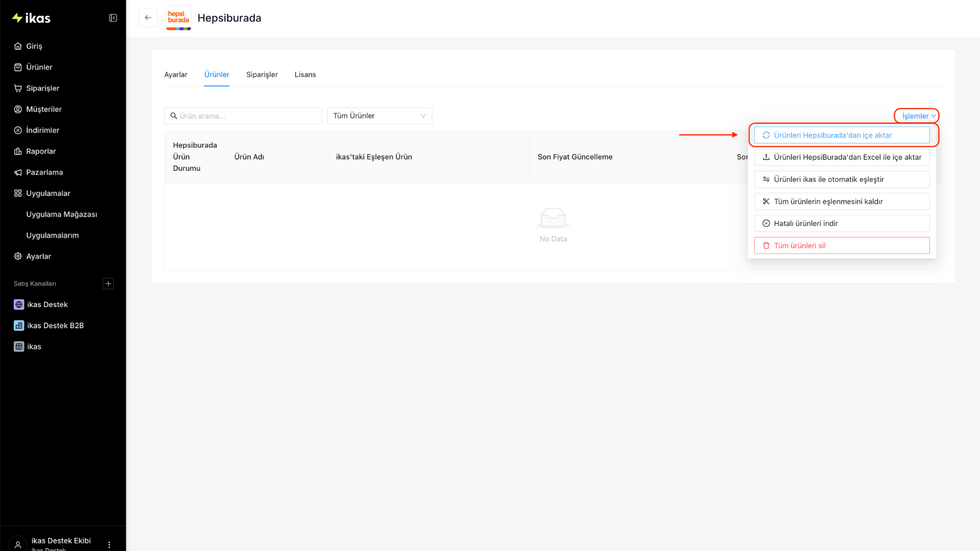Click the Ürün arama search field
This screenshot has width=980, height=551.
tap(243, 116)
